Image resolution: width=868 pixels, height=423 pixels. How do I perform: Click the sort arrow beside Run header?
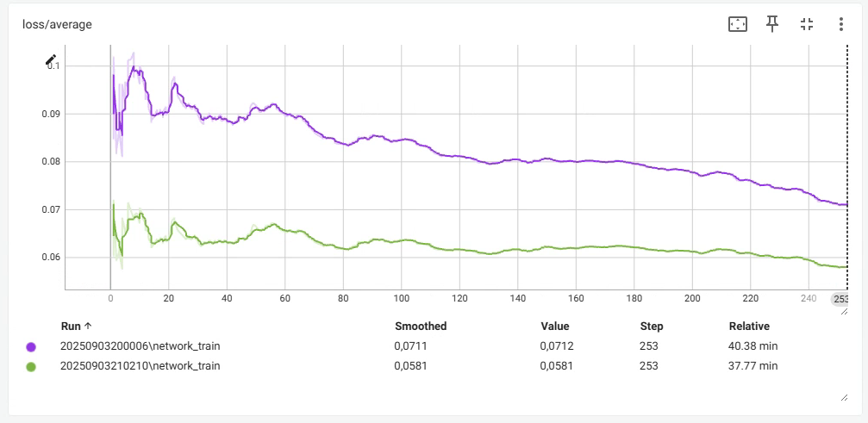89,327
